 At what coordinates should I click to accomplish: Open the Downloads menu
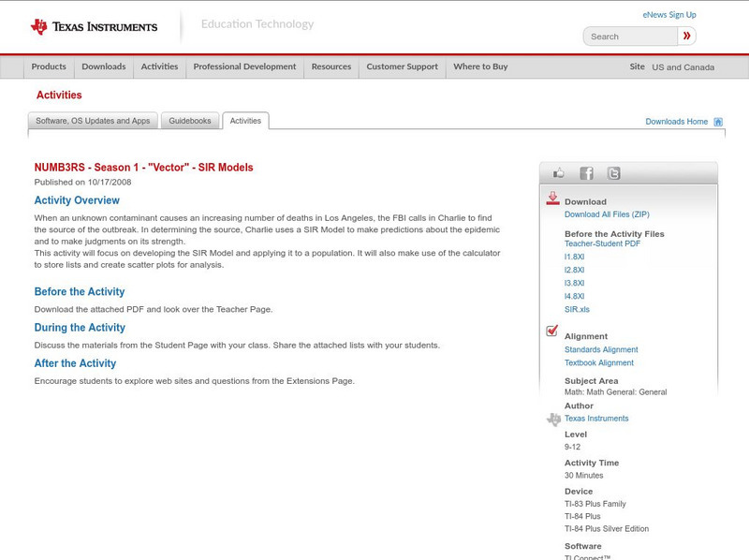(x=104, y=66)
